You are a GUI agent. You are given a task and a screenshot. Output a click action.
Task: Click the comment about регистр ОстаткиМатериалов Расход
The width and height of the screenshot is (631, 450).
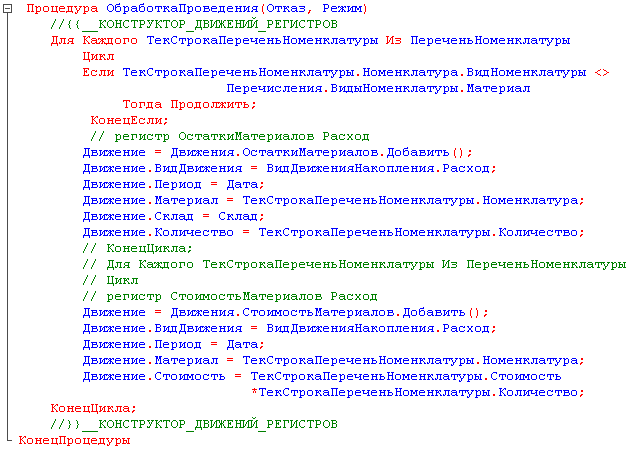pos(229,136)
